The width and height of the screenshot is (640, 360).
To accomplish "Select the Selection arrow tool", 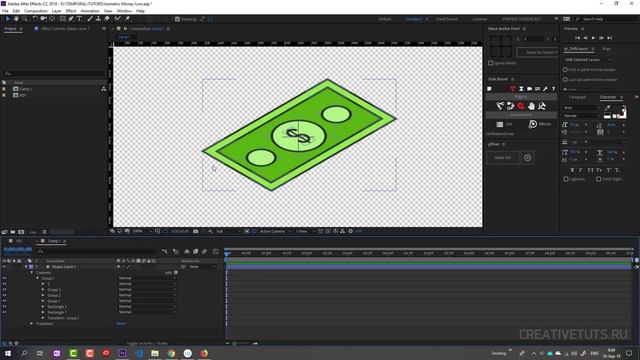I will (7, 19).
